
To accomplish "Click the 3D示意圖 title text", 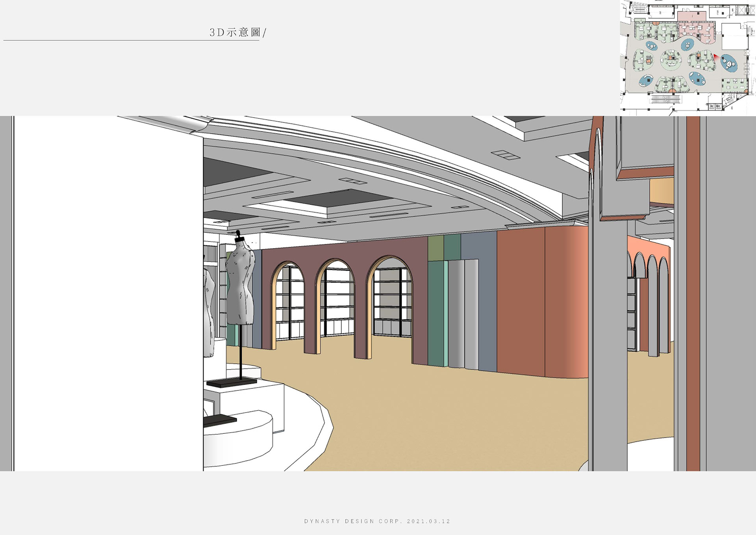I will point(237,32).
